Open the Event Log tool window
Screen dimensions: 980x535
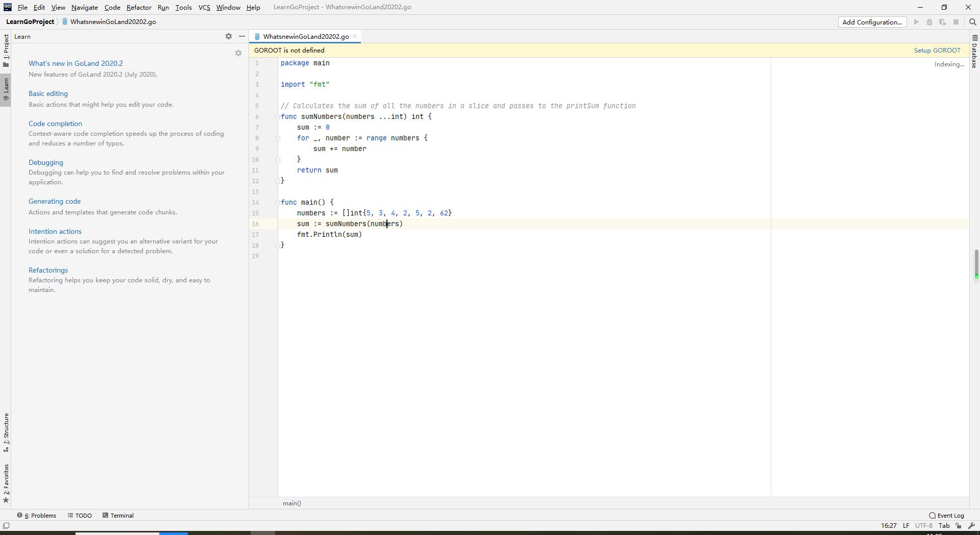pos(947,516)
